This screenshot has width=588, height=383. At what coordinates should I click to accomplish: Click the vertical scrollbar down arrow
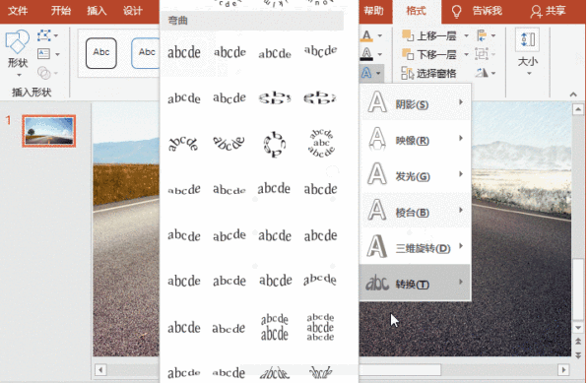click(x=578, y=327)
